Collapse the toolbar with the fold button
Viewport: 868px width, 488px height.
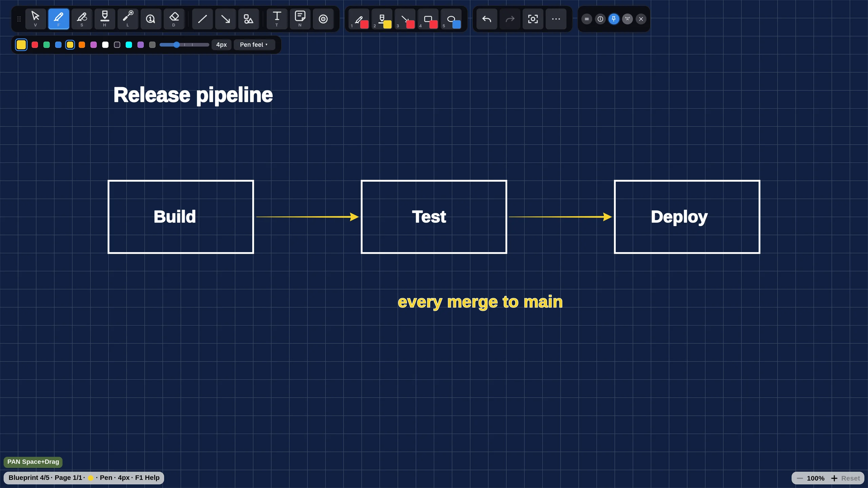pos(627,19)
